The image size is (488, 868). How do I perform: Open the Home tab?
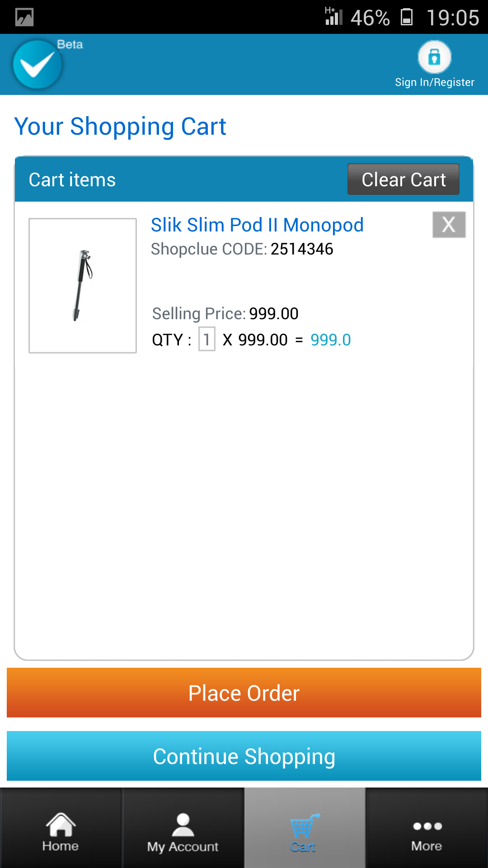[61, 832]
